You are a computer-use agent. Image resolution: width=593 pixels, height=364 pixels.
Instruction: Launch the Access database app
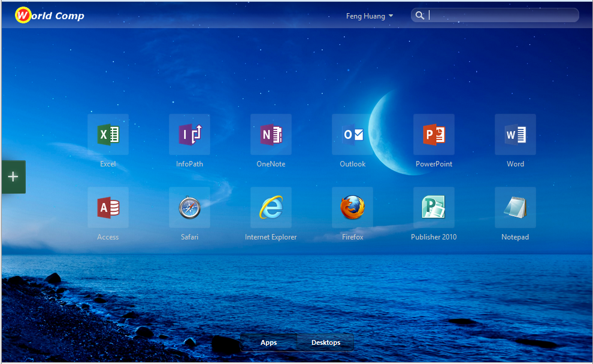pyautogui.click(x=108, y=208)
